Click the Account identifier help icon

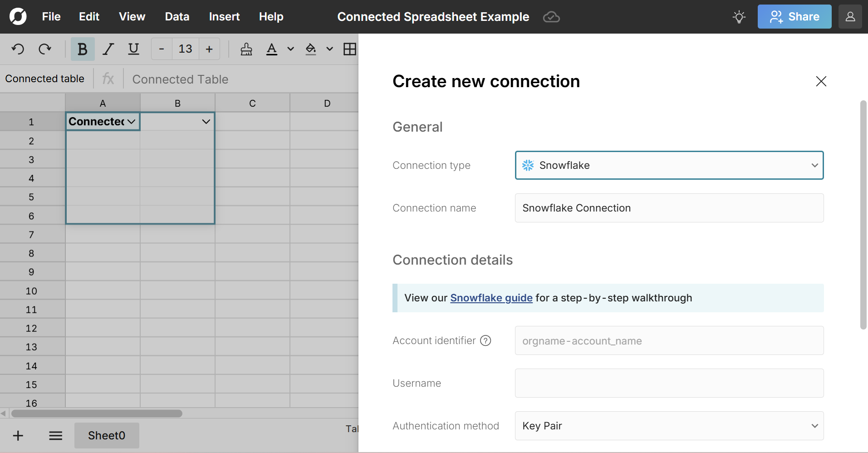coord(485,340)
